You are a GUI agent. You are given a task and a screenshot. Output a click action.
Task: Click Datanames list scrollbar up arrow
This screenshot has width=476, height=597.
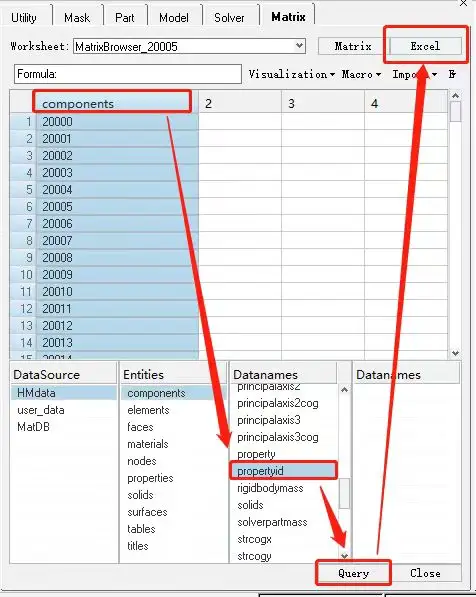344,389
